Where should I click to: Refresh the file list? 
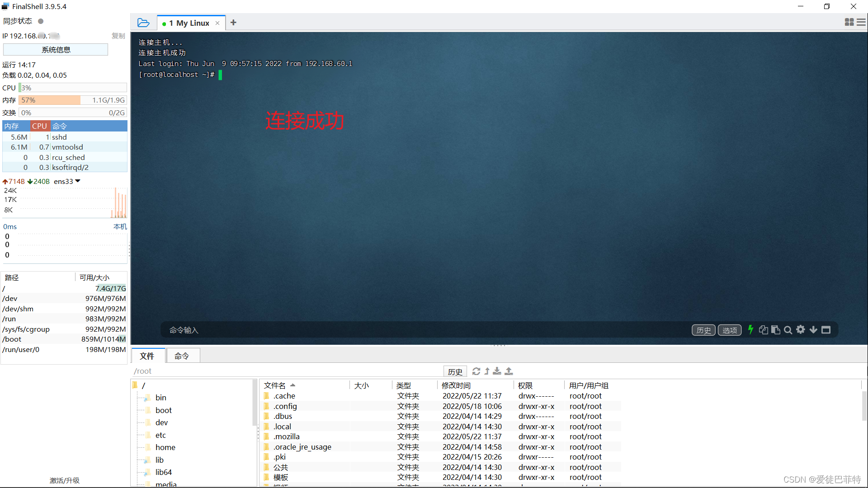[x=476, y=371]
